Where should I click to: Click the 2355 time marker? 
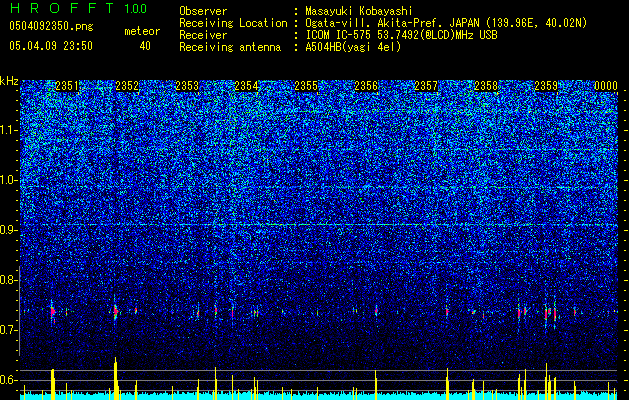pyautogui.click(x=306, y=86)
